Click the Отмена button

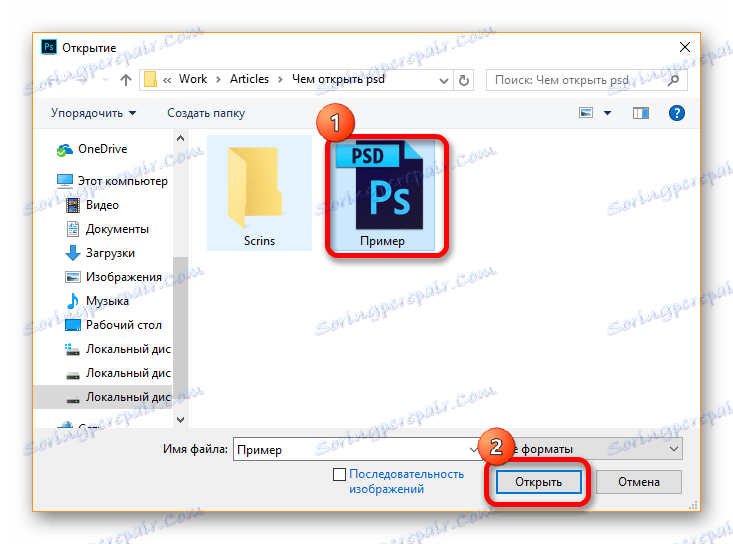click(x=639, y=482)
